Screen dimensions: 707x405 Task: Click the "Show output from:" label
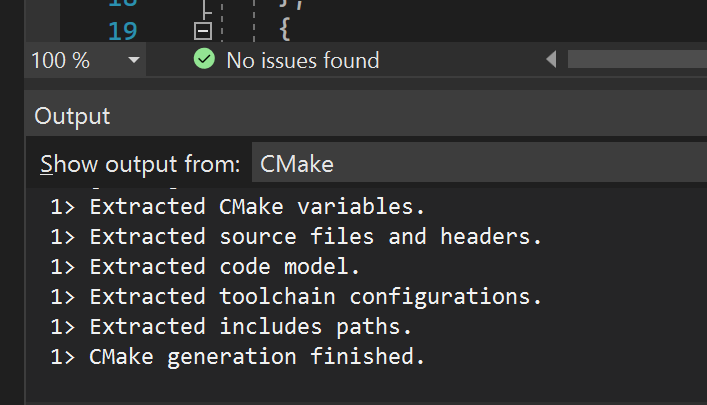(x=140, y=163)
